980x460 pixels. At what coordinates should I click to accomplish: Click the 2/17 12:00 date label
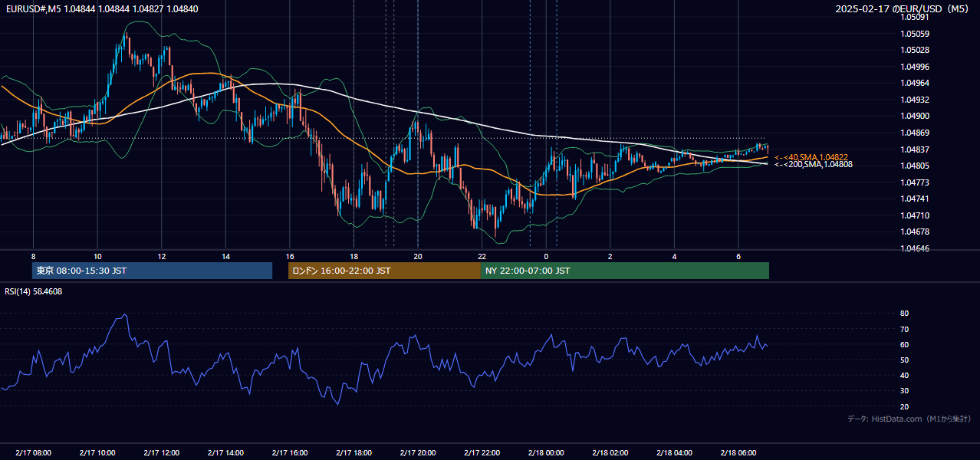pos(161,453)
